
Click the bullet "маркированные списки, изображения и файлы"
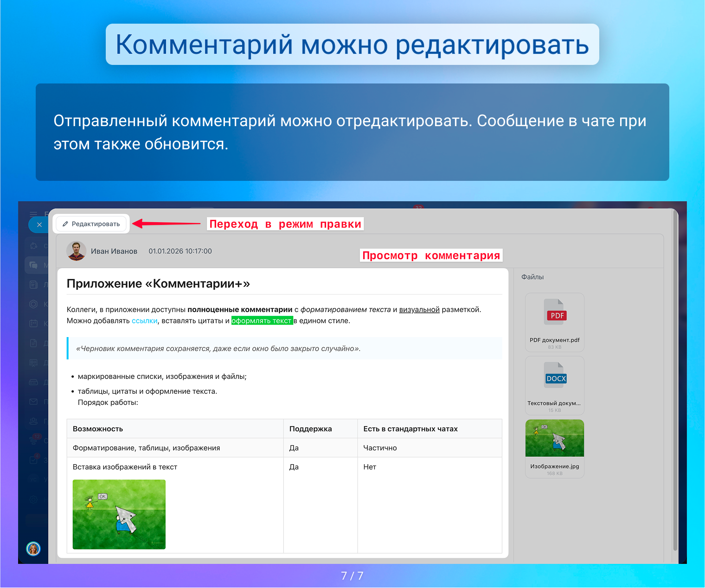(162, 377)
